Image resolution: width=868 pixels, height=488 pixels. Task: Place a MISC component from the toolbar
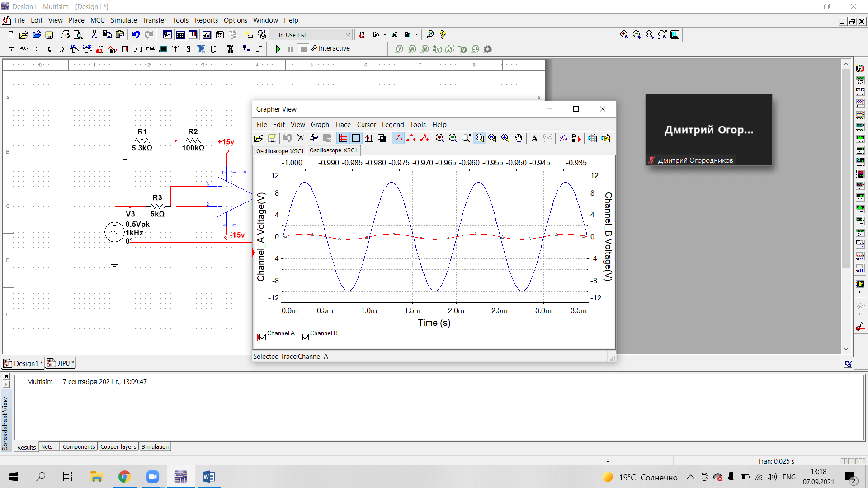[x=151, y=49]
